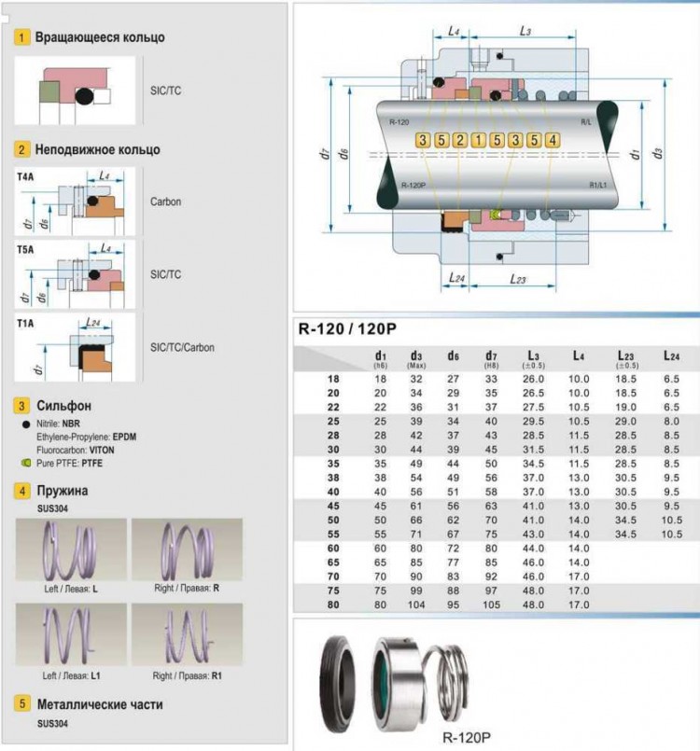Screen dimensions: 700x751
Task: Click the Carbon label beside T4A diagram
Action: click(x=166, y=202)
